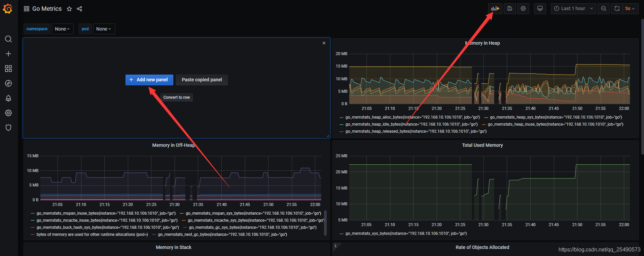Toggle 'bytes of memory are used' legend series
This screenshot has width=644, height=256.
92,234
